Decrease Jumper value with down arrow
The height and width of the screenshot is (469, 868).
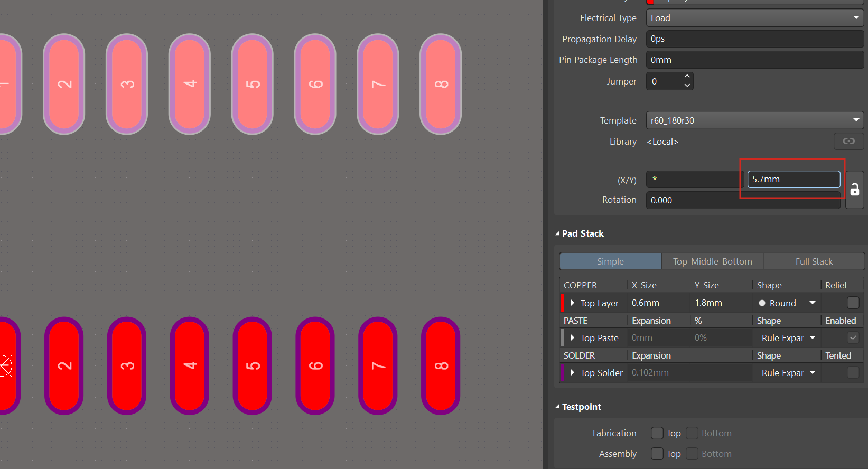tap(687, 86)
